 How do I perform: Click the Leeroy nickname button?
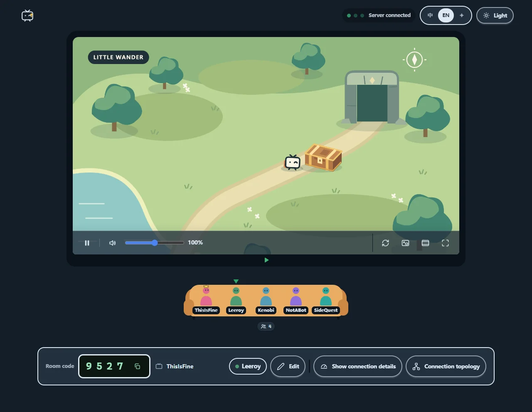click(248, 366)
